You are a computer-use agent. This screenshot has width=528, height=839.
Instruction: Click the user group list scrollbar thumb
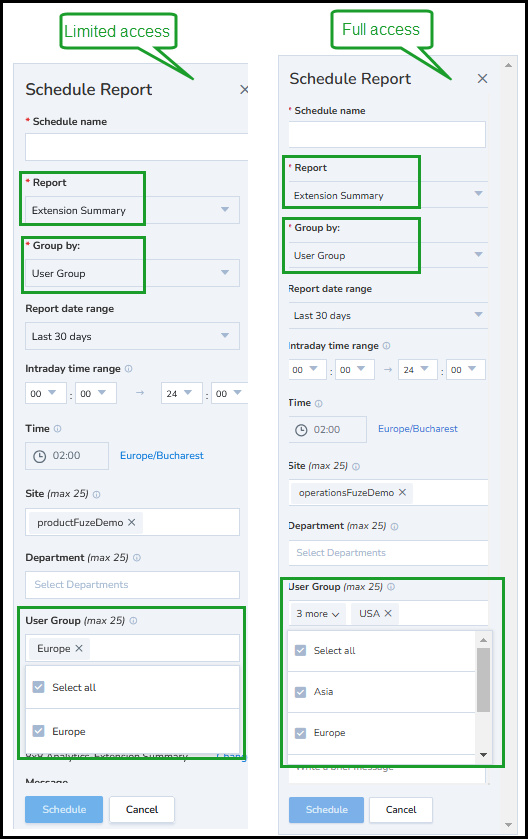[483, 680]
